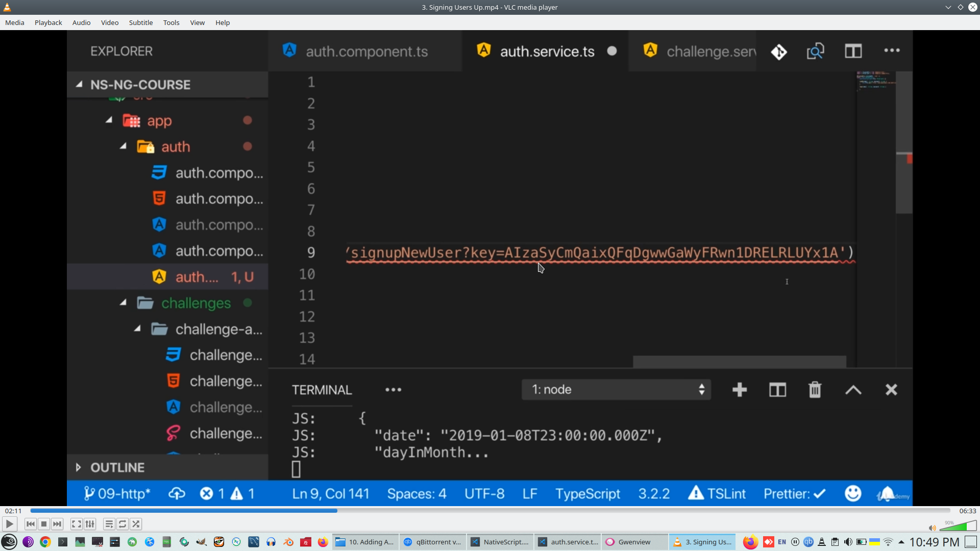The image size is (980, 551).
Task: Click the elapsed time label 02:11
Action: [x=13, y=511]
